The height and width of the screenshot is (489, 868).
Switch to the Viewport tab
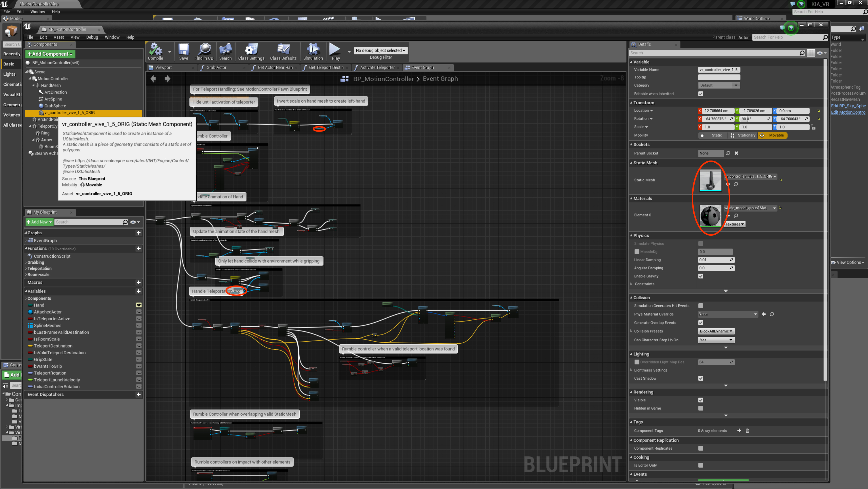[164, 68]
